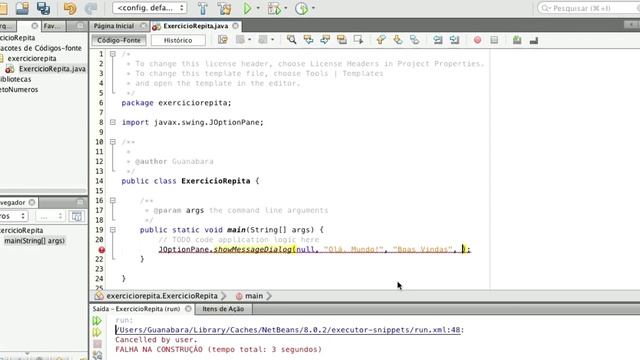640x360 pixels.
Task: Click main breadcrumb in editor footer
Action: (254, 296)
